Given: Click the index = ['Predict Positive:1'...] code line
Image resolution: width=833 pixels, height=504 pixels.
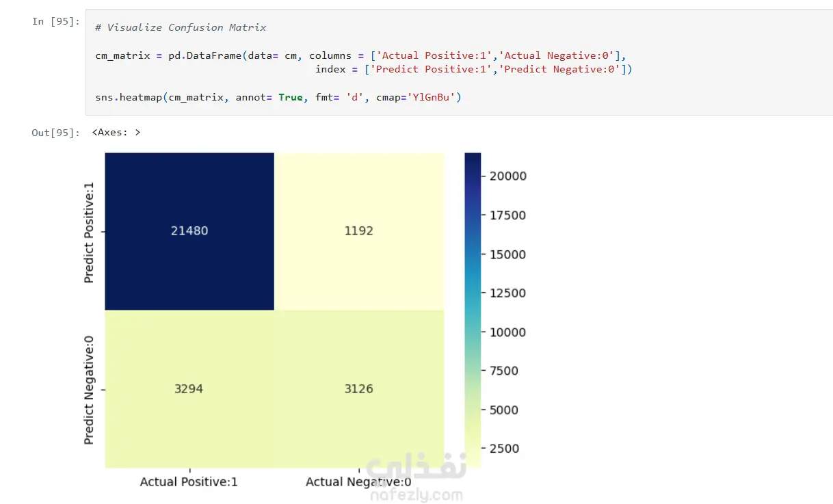Looking at the screenshot, I should click(473, 69).
